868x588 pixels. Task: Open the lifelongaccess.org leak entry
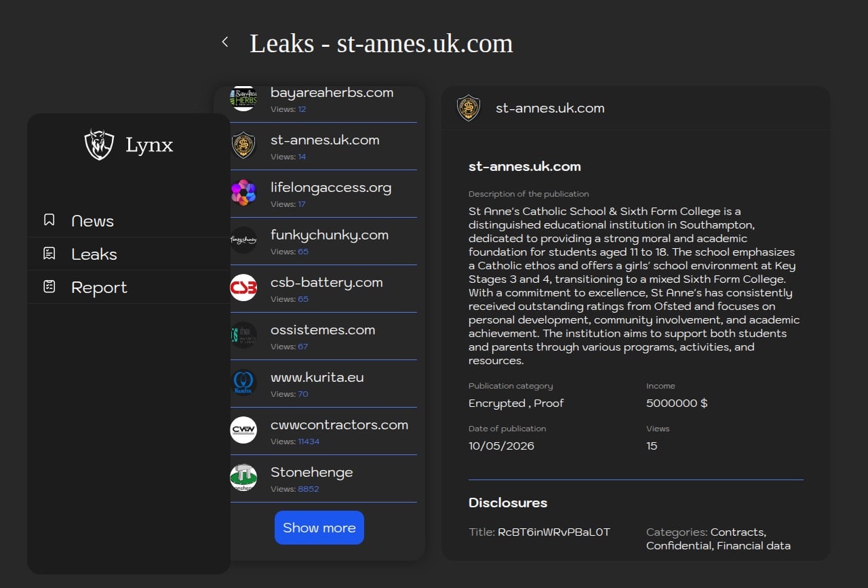point(323,194)
